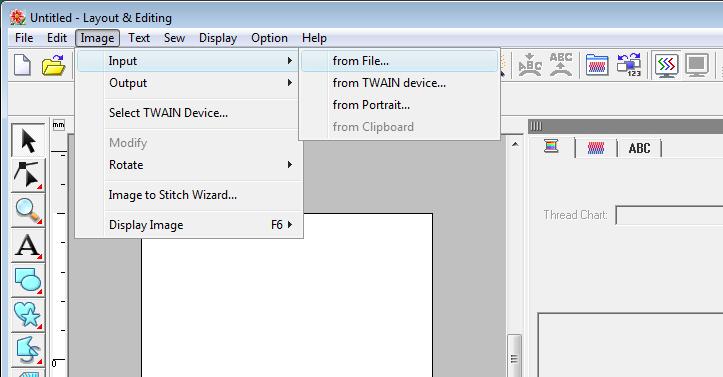Click the sewing order 123 icon
723x377 pixels.
pyautogui.click(x=629, y=65)
